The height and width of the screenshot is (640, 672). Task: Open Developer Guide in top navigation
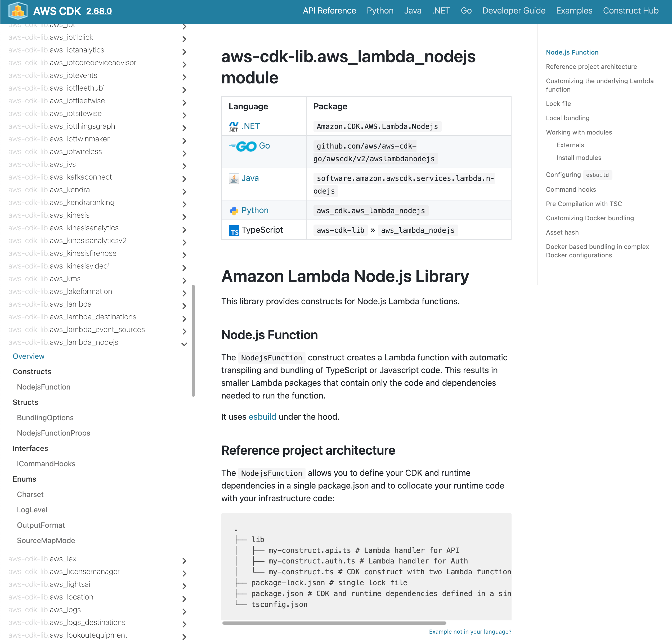point(514,11)
